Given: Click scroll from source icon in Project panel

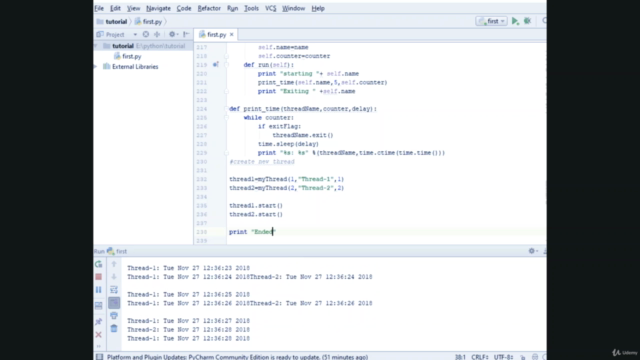Looking at the screenshot, I should [146, 34].
